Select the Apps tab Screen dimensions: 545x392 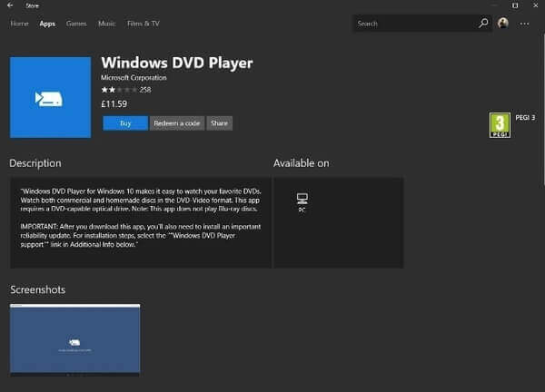tap(47, 24)
